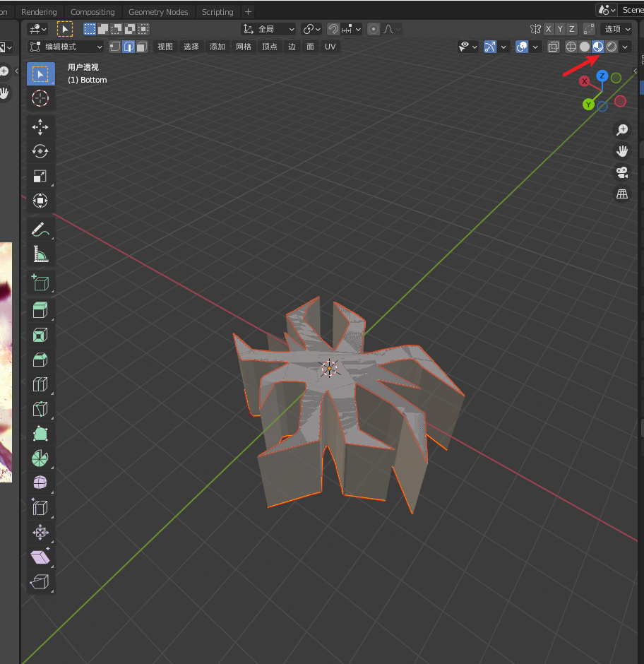Screen dimensions: 644x664
Task: Toggle viewport gizmos display
Action: (490, 47)
